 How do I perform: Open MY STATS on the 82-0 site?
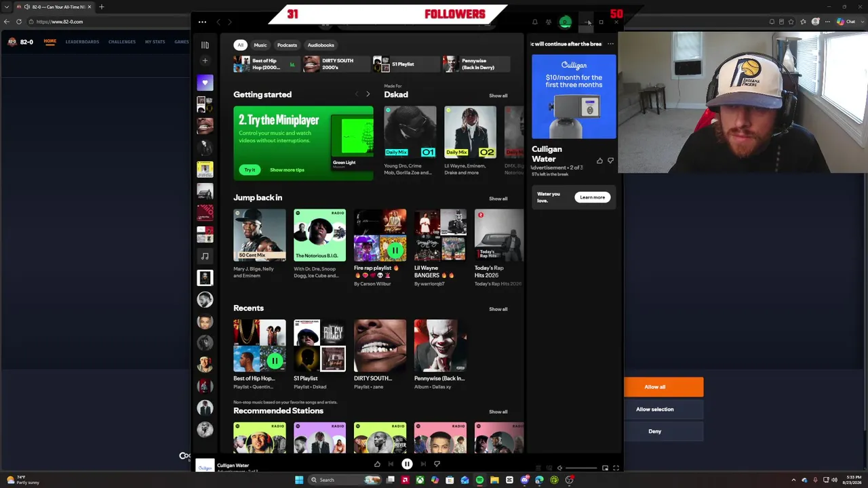coord(155,41)
